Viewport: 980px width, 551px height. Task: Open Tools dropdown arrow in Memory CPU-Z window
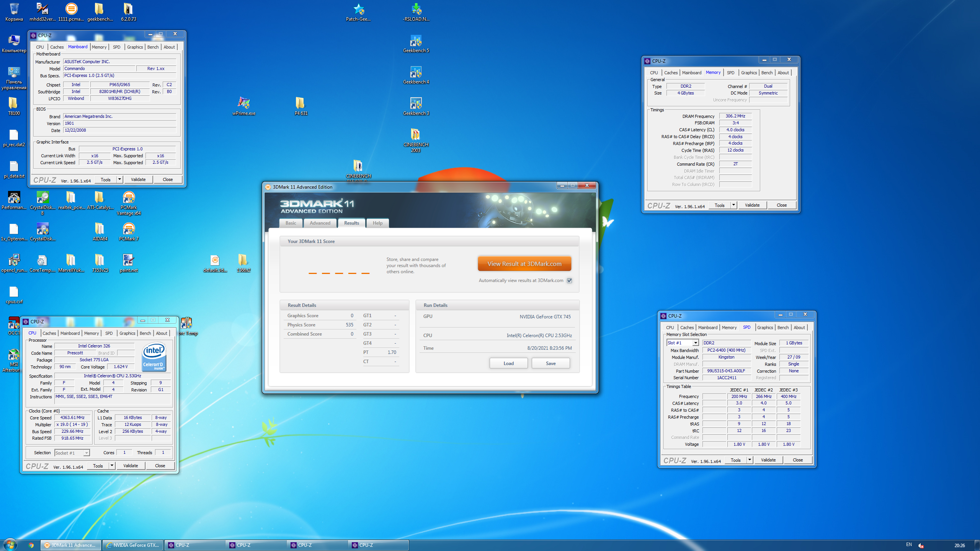pos(733,205)
